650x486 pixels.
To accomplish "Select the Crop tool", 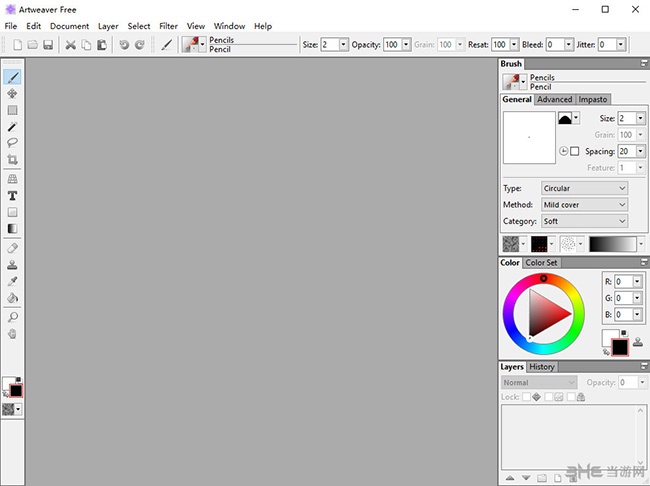I will pos(12,159).
